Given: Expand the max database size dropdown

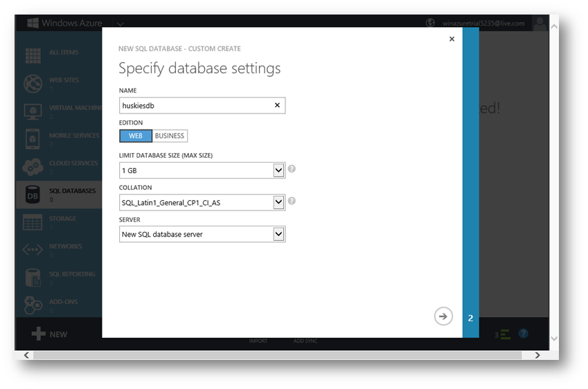Looking at the screenshot, I should coord(278,170).
